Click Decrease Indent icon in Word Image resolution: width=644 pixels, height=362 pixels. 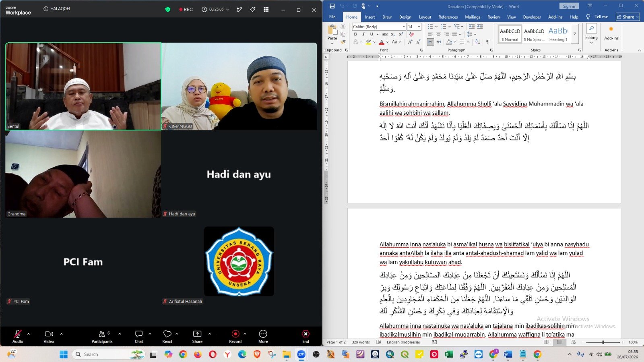click(472, 27)
